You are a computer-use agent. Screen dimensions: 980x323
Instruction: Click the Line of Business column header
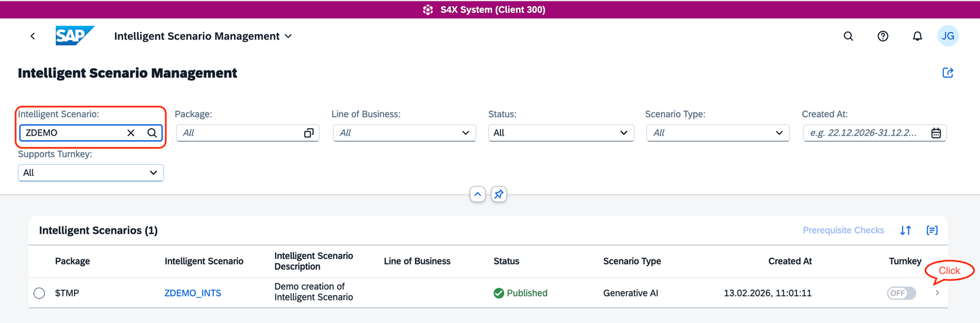click(417, 261)
